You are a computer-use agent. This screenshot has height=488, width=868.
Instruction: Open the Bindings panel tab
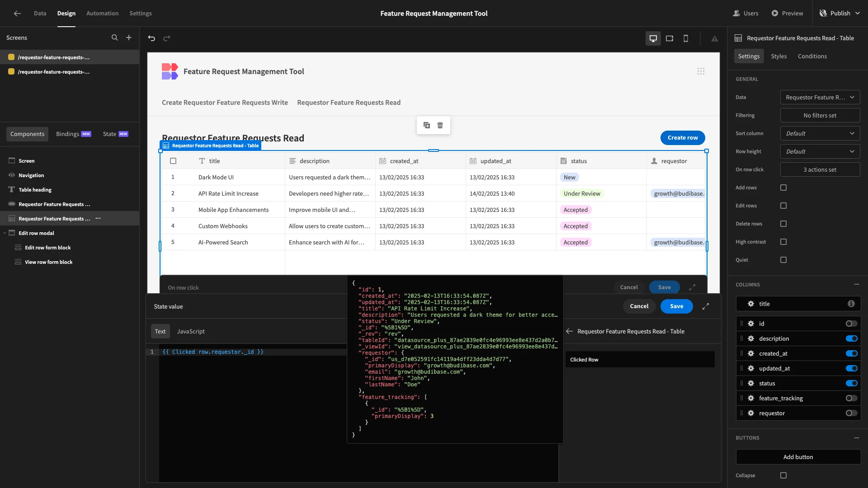73,134
